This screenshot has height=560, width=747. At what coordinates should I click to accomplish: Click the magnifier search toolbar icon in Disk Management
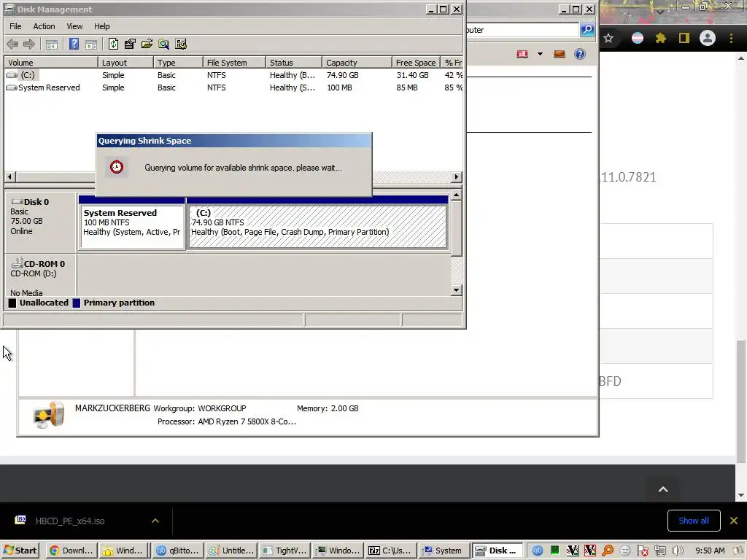point(164,44)
